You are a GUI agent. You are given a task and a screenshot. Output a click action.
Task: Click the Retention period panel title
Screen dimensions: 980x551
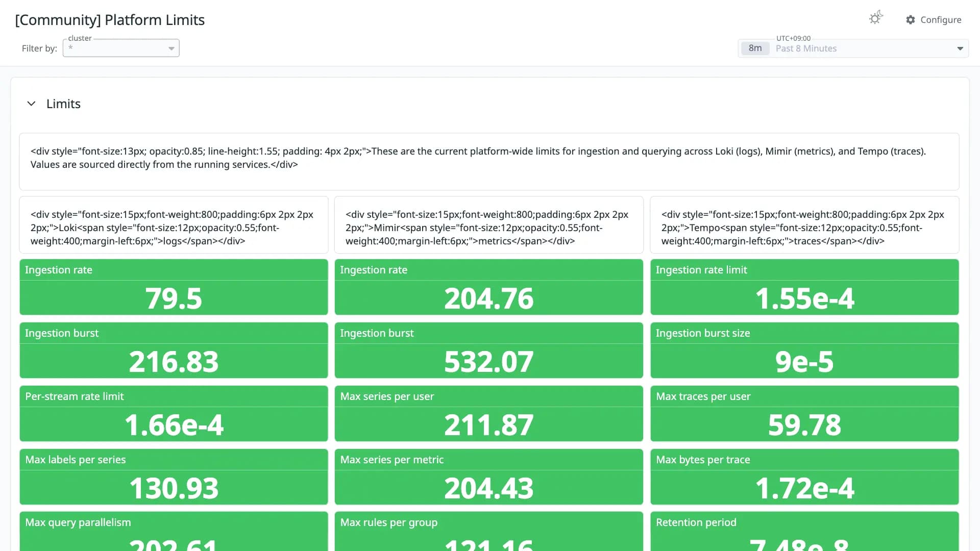point(696,522)
